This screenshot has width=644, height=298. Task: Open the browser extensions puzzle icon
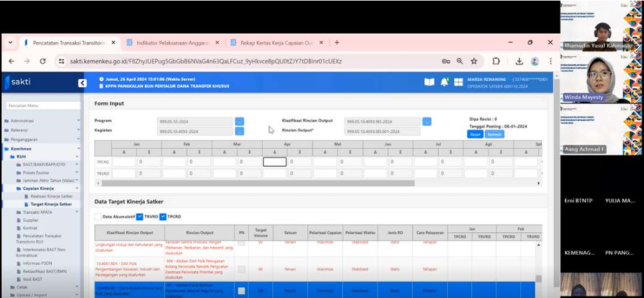click(496, 61)
